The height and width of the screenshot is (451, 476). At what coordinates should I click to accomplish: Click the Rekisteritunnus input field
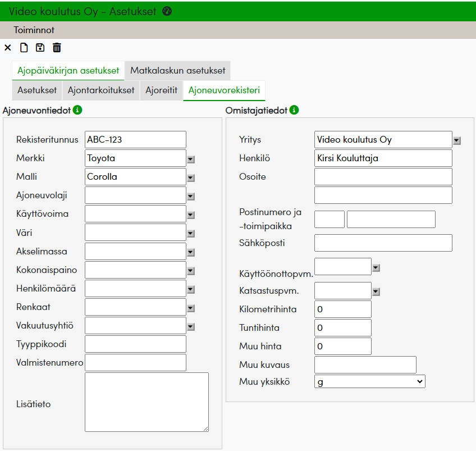(x=135, y=140)
